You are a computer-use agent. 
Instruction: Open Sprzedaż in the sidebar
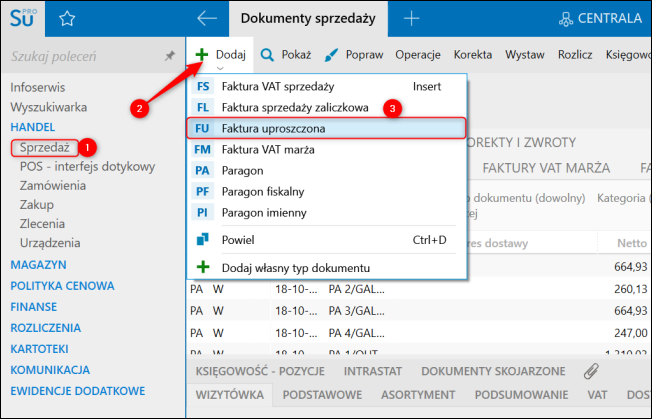[x=44, y=148]
